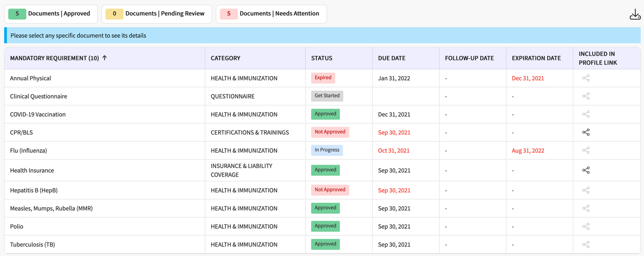Click Get Started on Clinical Questionnaire

click(327, 96)
